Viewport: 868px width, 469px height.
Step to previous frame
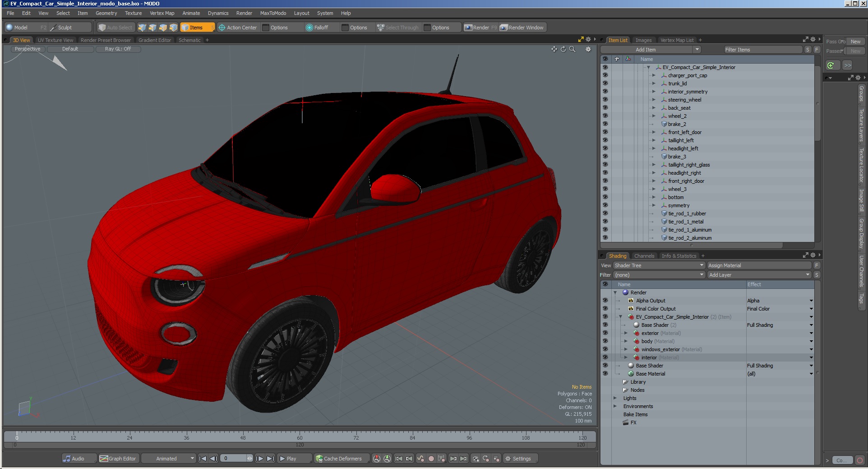tap(213, 459)
